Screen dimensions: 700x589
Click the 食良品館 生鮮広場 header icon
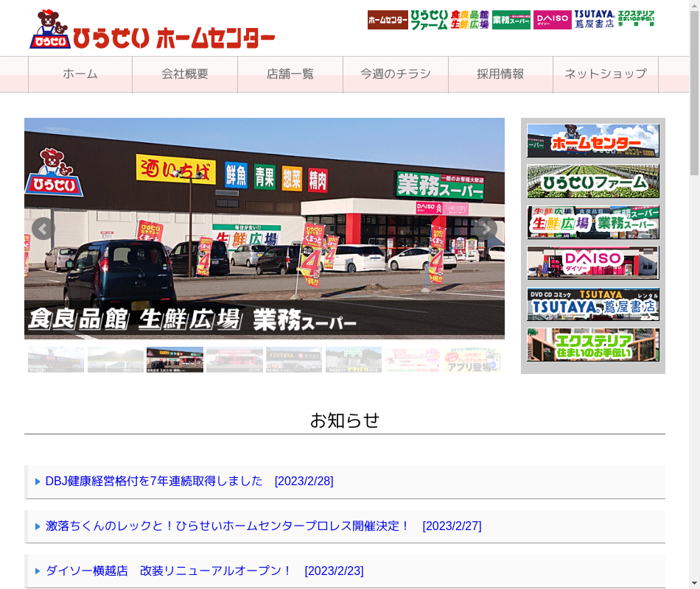click(x=470, y=20)
